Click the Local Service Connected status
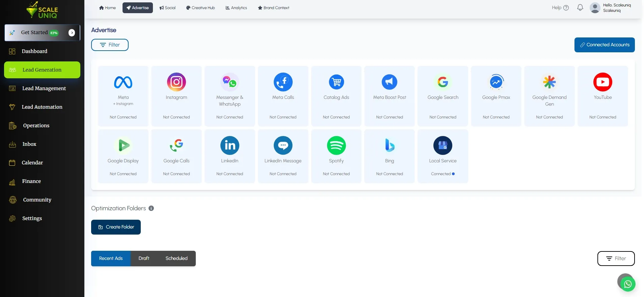Screen dimensions: 644x297 [x=443, y=174]
